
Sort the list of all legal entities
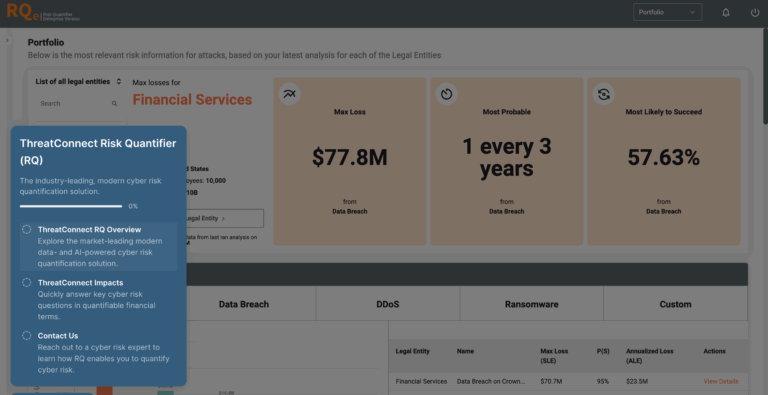[x=119, y=82]
